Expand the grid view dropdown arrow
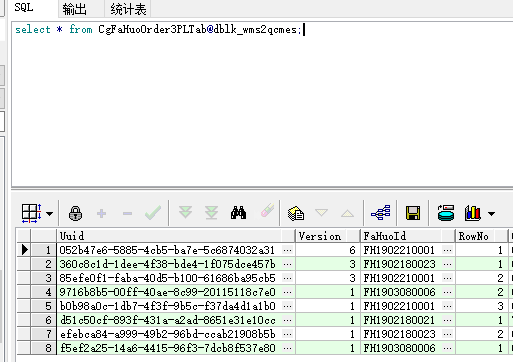 pos(50,213)
